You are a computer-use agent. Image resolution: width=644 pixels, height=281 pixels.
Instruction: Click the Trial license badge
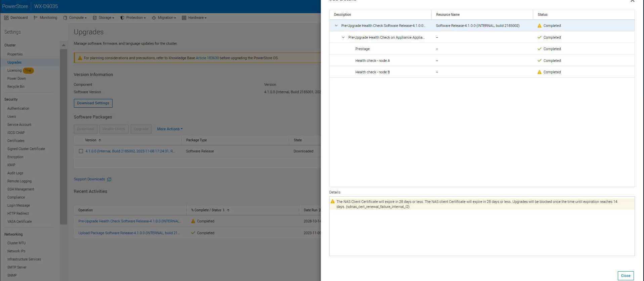tap(28, 70)
